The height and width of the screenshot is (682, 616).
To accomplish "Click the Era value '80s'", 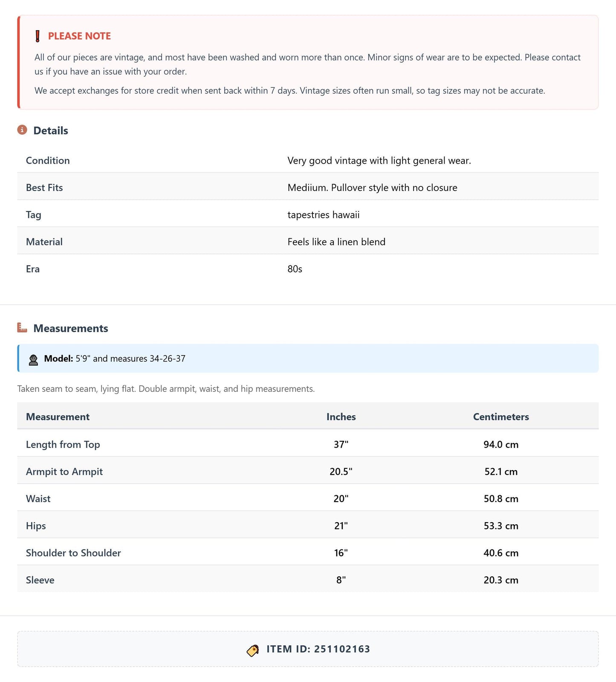I will [x=295, y=269].
